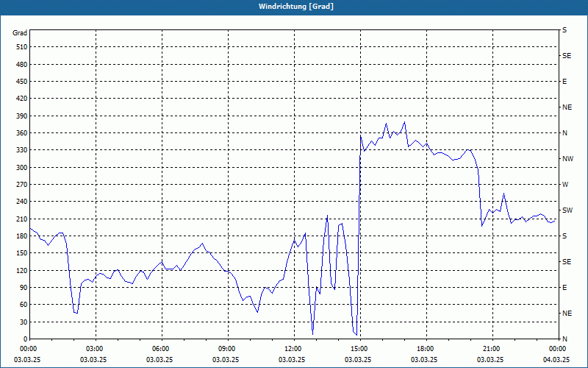Click the 03:00 time label

[96, 349]
